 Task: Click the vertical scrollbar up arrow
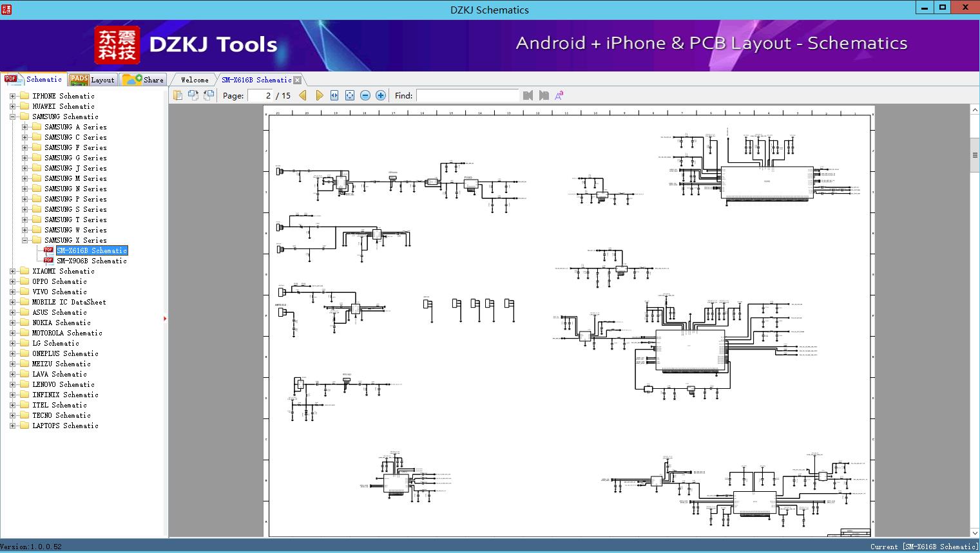[x=974, y=111]
